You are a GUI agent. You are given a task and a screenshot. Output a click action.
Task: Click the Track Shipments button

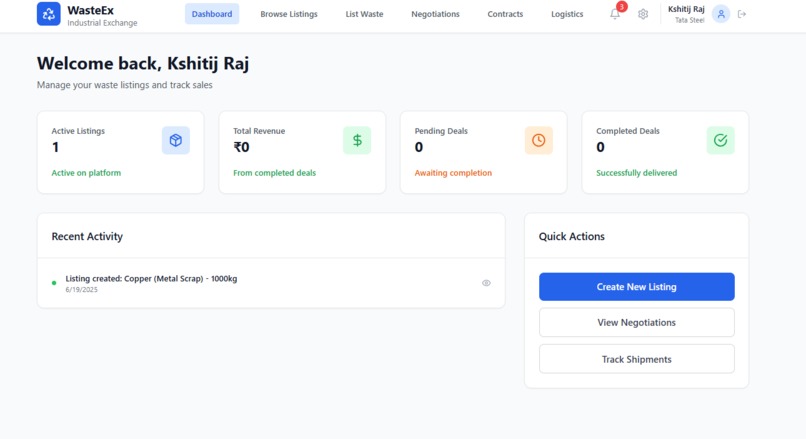(x=637, y=359)
